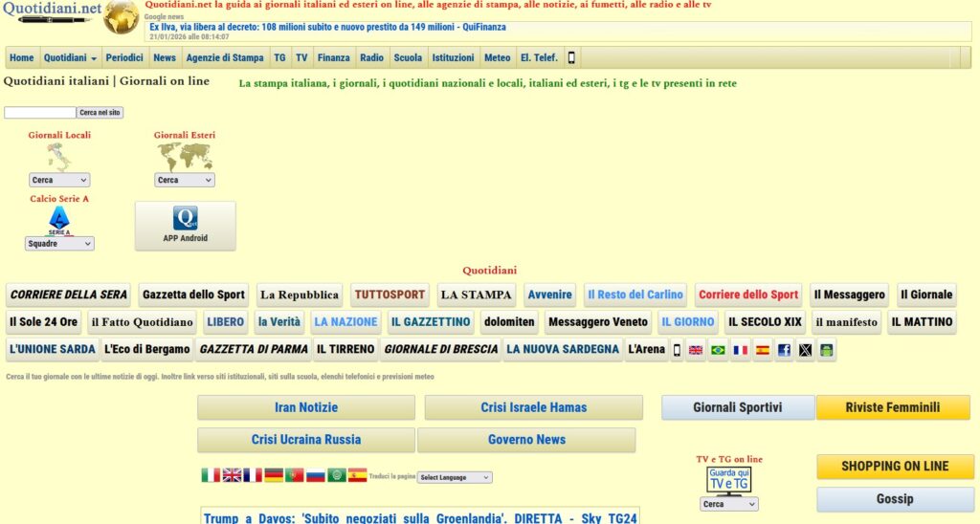Screen dimensions: 980x524
Task: Open the Cerca dropdown under Giornali Esteri
Action: pos(185,180)
